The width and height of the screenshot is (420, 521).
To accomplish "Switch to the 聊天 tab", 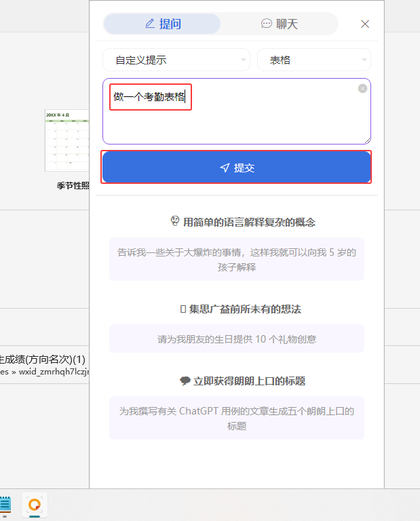I will pos(279,24).
